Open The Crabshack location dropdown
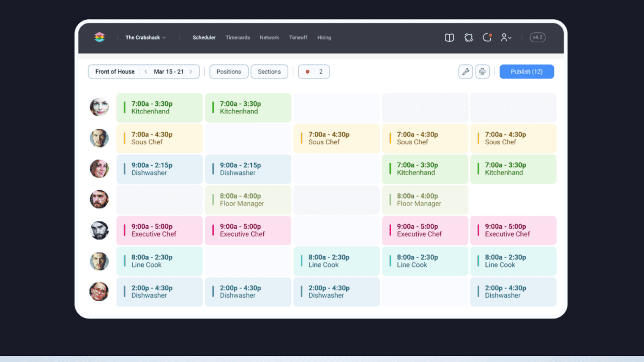The height and width of the screenshot is (362, 644). click(145, 37)
